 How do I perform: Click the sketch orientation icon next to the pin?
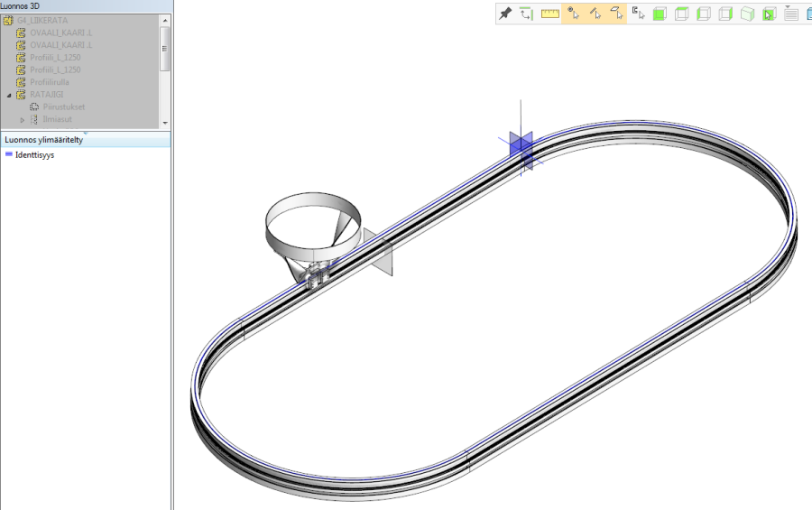(527, 14)
